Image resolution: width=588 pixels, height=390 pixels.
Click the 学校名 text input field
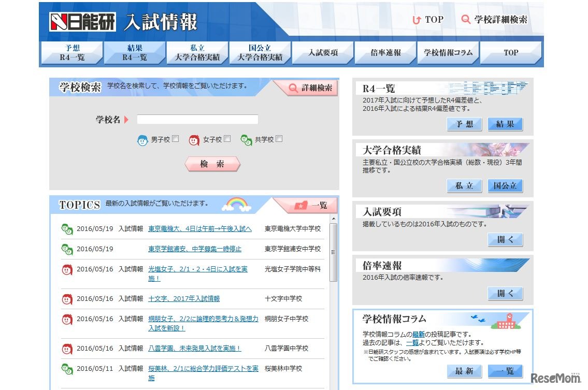(x=197, y=120)
